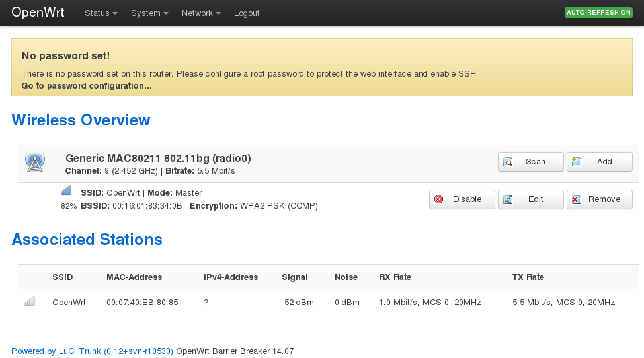Open the Powered by LuCI Trunk link
644x358 pixels.
[x=92, y=351]
